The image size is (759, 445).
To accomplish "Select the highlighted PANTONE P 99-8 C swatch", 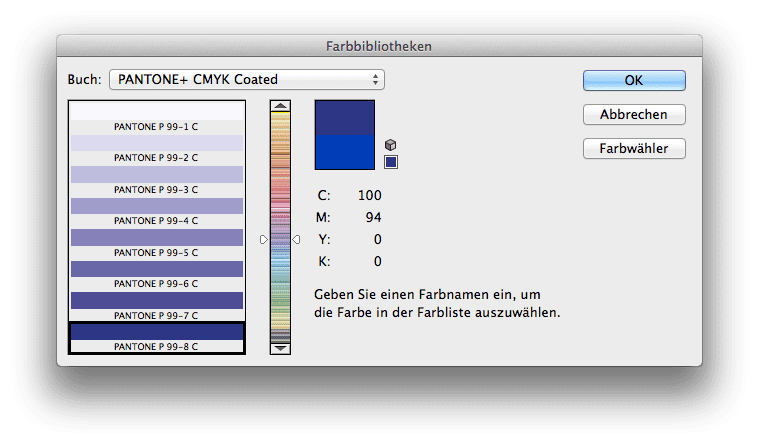I will pyautogui.click(x=157, y=338).
